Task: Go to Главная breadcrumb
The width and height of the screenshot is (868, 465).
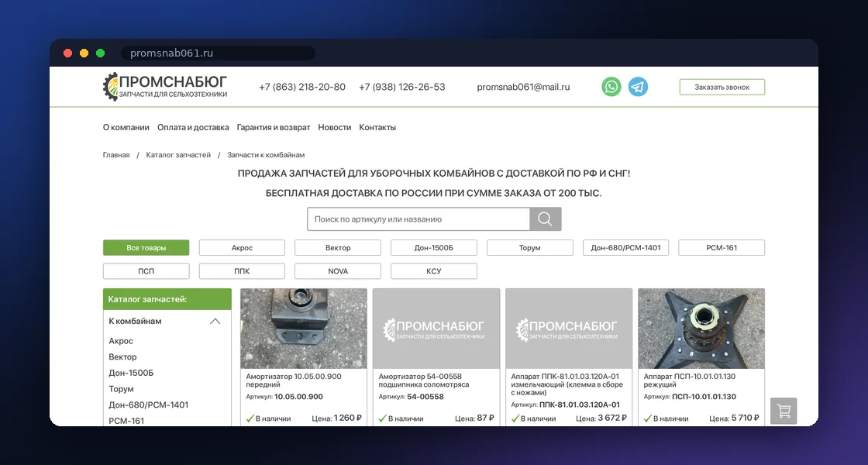Action: [116, 155]
